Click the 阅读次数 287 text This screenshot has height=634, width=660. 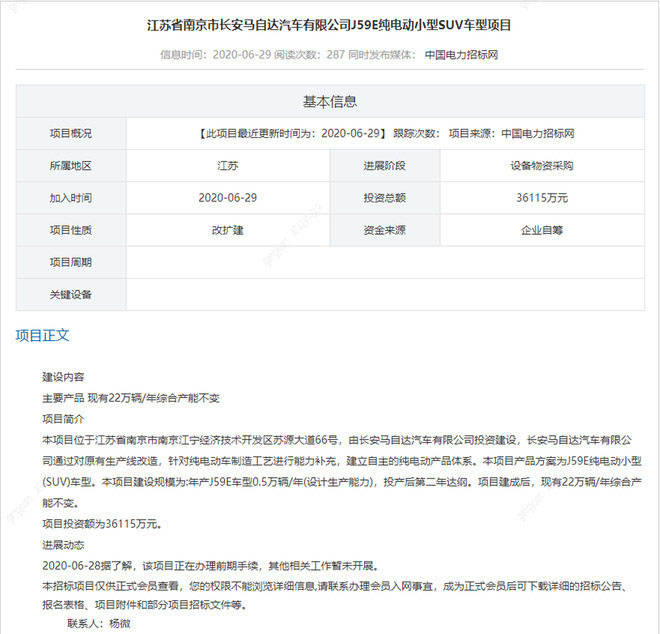309,55
